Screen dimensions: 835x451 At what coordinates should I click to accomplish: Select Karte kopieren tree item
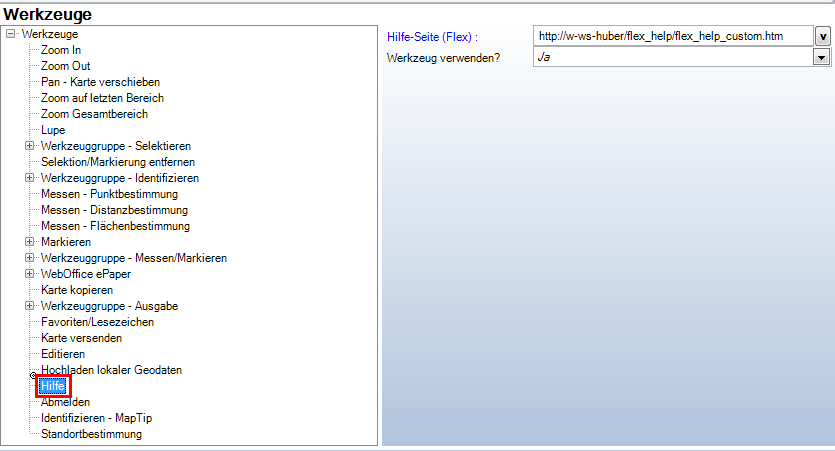[x=77, y=290]
